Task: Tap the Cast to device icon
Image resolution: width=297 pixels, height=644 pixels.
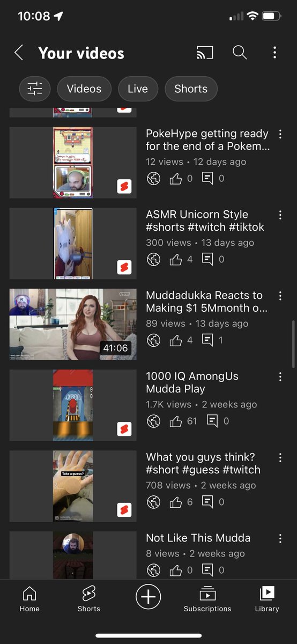Action: pyautogui.click(x=205, y=53)
